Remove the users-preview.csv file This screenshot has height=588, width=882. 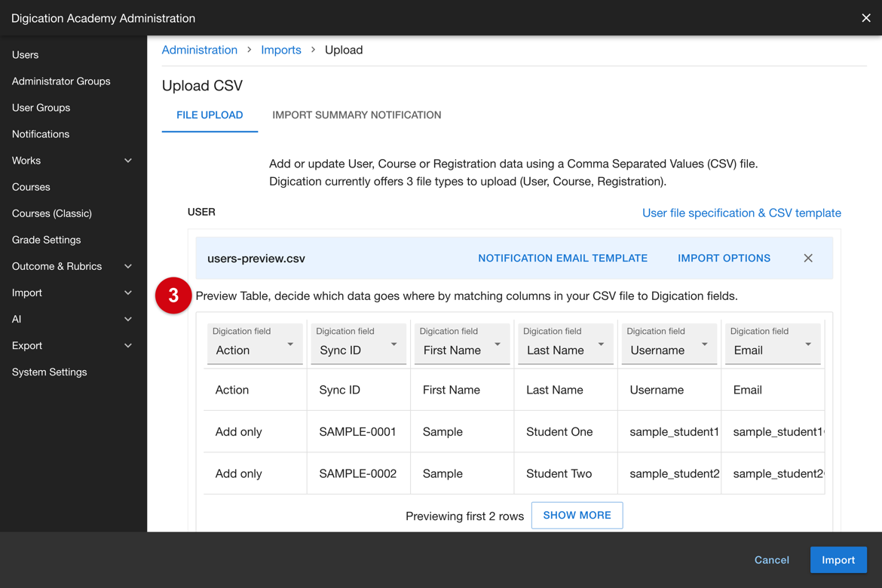(808, 259)
